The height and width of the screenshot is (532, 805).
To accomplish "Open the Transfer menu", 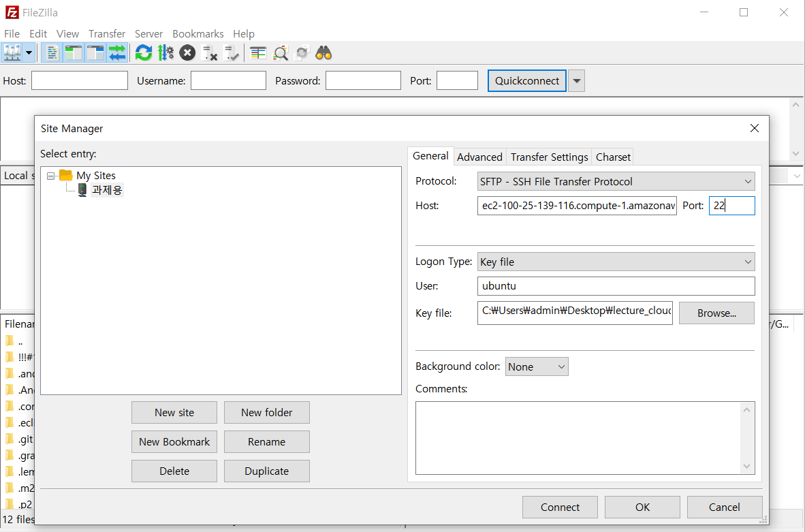I will pyautogui.click(x=107, y=34).
